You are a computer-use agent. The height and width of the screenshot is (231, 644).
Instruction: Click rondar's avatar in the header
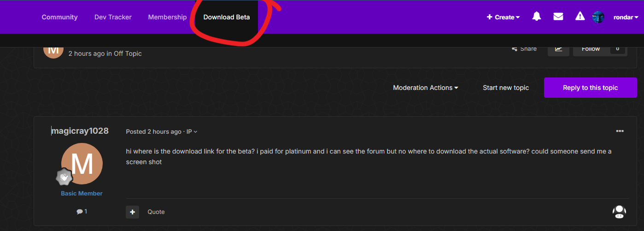[x=598, y=17]
